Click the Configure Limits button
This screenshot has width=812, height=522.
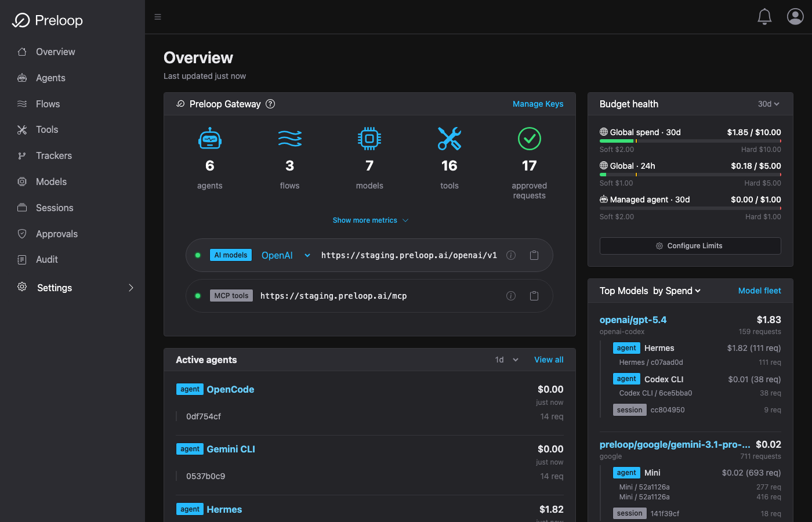tap(690, 246)
